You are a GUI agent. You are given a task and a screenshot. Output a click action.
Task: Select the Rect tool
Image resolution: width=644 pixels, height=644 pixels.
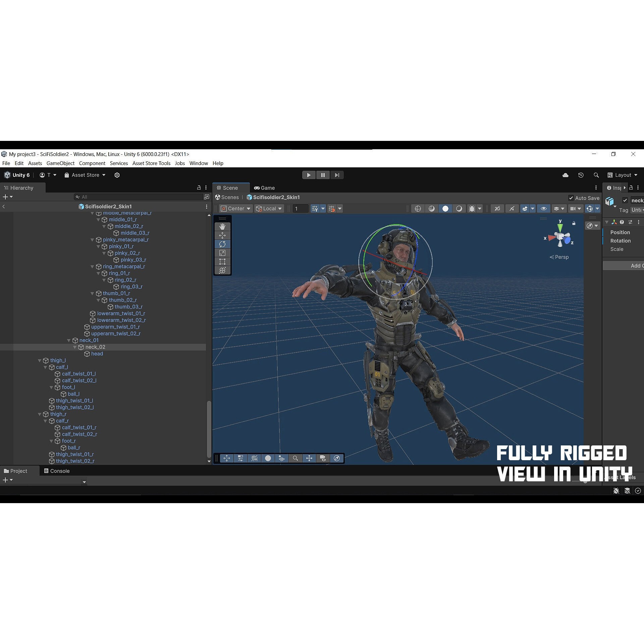222,262
